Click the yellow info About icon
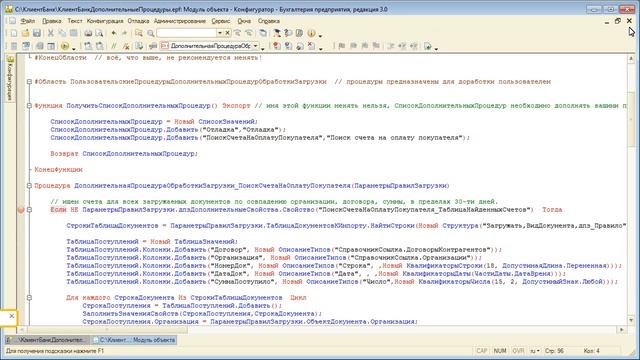The height and width of the screenshot is (360, 640). point(311,33)
